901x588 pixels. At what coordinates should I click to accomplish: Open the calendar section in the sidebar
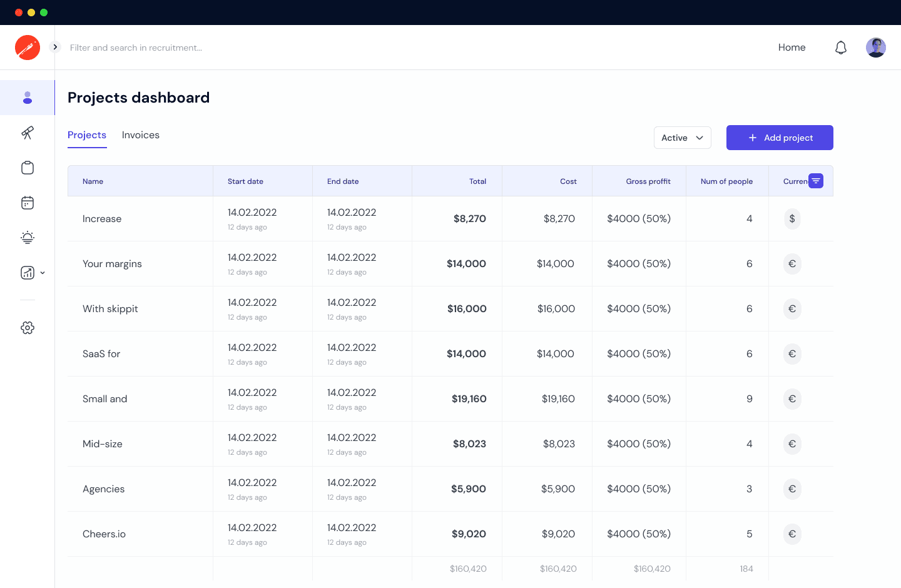click(28, 203)
